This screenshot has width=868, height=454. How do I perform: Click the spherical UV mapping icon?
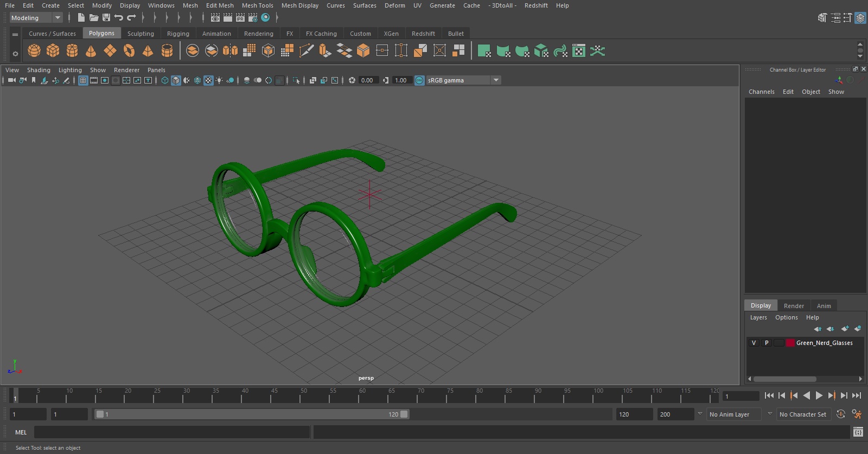pos(522,51)
